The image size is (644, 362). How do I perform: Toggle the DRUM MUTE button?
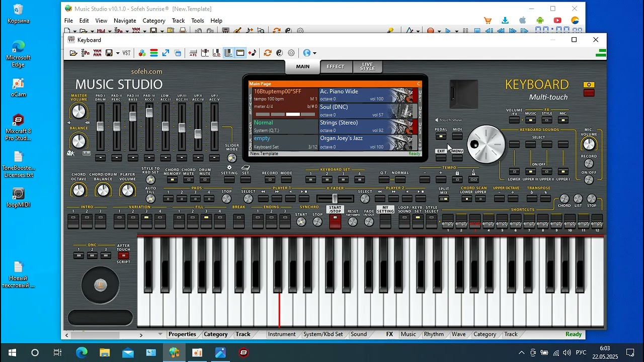(205, 179)
